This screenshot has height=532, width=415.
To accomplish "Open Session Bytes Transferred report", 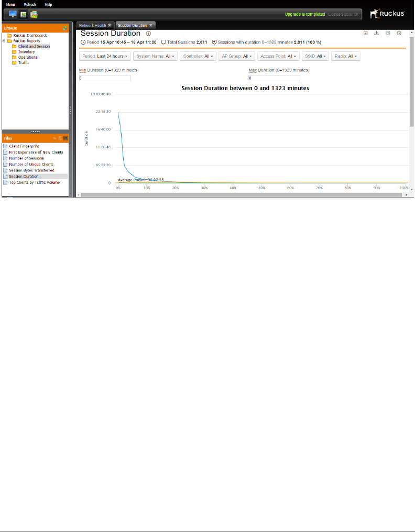I will (31, 170).
